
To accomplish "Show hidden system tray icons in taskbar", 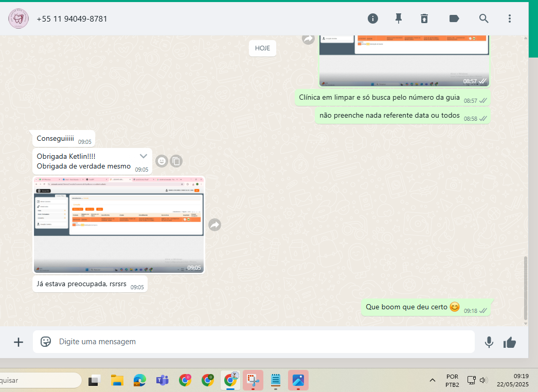I will coord(432,380).
